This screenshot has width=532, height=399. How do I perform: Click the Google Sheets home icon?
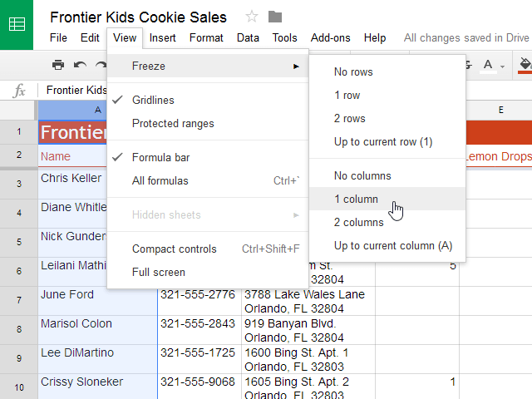[x=17, y=24]
